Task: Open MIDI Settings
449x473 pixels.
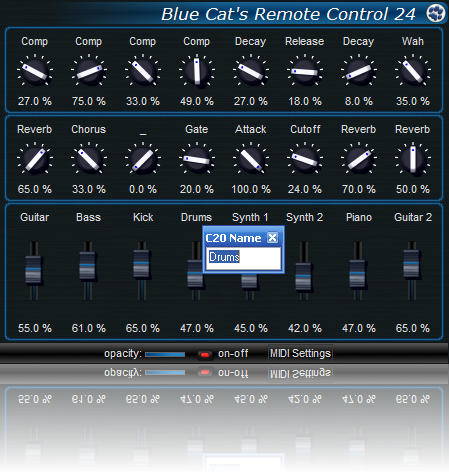Action: coord(300,353)
